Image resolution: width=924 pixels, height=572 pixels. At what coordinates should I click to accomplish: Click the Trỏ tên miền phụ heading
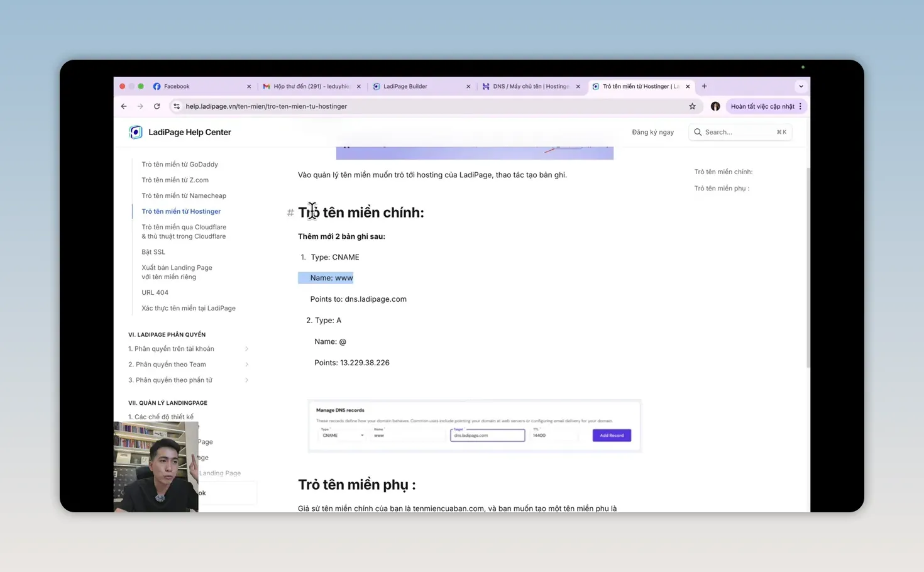[x=356, y=485]
